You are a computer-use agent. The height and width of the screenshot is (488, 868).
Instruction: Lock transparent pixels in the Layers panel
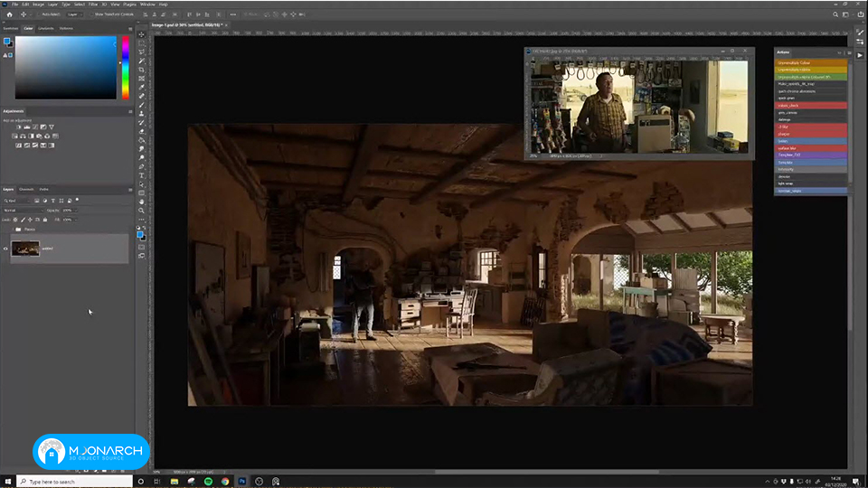(x=15, y=220)
